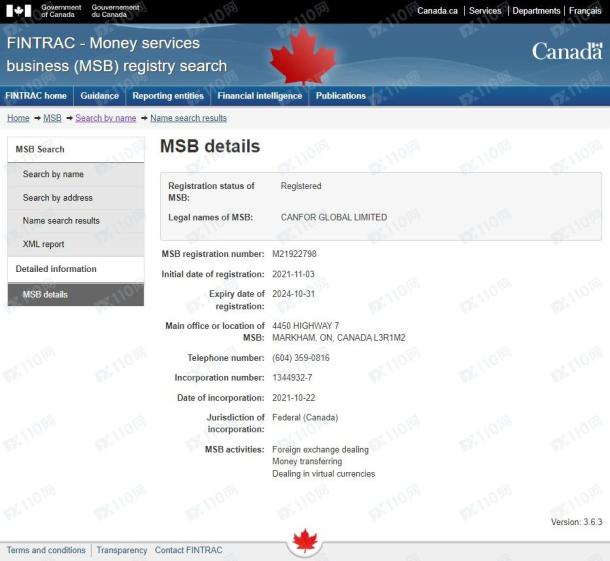610x561 pixels.
Task: Click Dealing in virtual currencies activity
Action: tap(324, 474)
